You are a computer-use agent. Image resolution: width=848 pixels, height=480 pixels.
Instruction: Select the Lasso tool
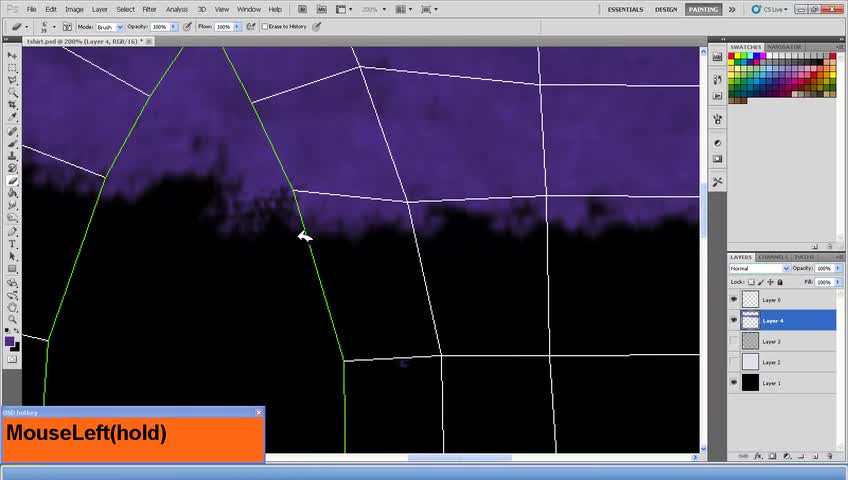(x=12, y=80)
